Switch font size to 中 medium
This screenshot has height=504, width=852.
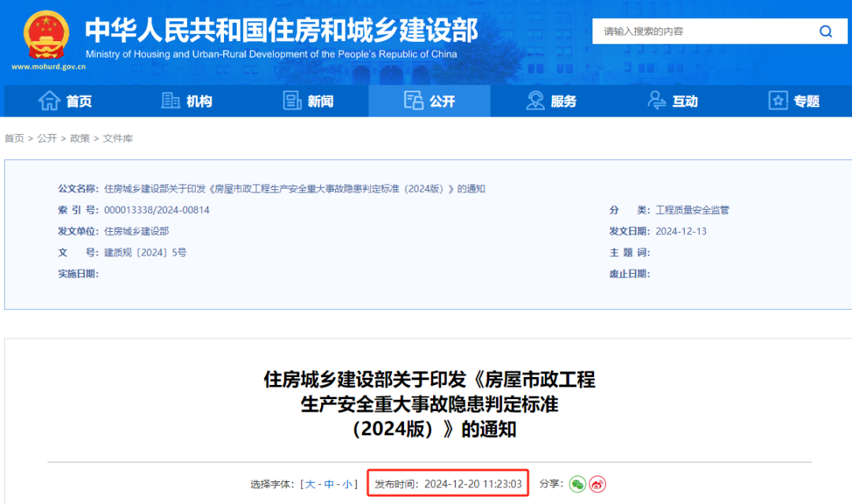point(329,484)
